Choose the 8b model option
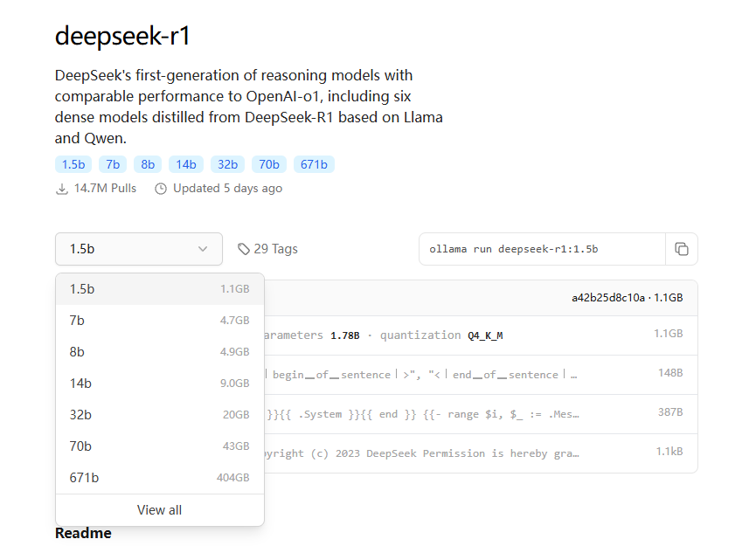 [159, 352]
